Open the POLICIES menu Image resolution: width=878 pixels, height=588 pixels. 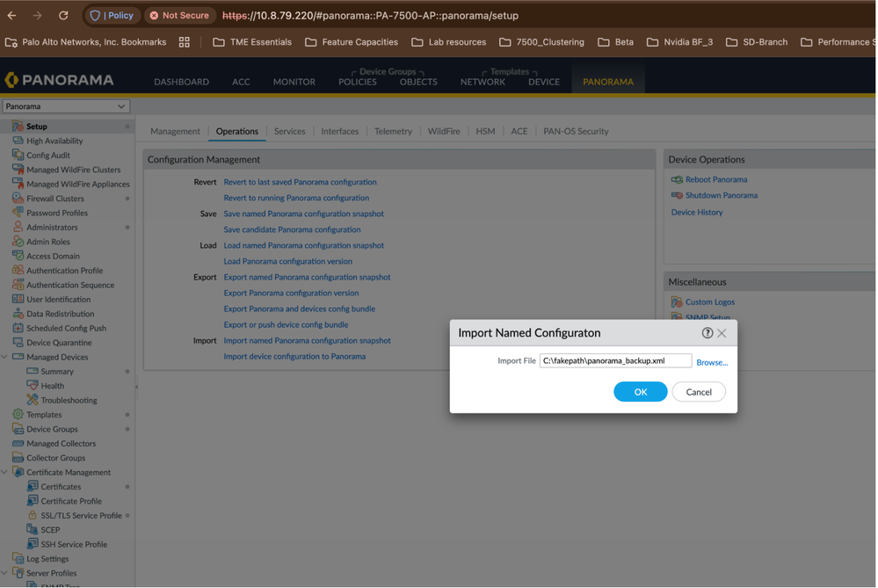click(x=357, y=82)
